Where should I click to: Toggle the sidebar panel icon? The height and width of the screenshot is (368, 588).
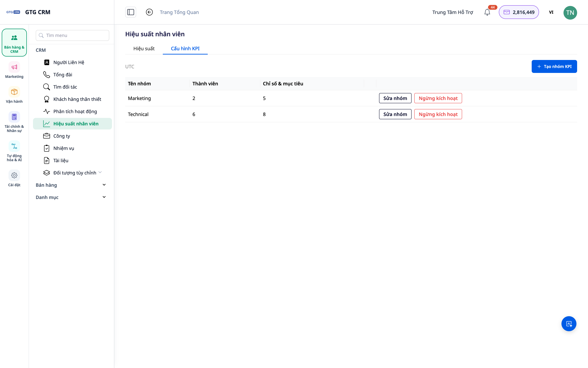(131, 12)
